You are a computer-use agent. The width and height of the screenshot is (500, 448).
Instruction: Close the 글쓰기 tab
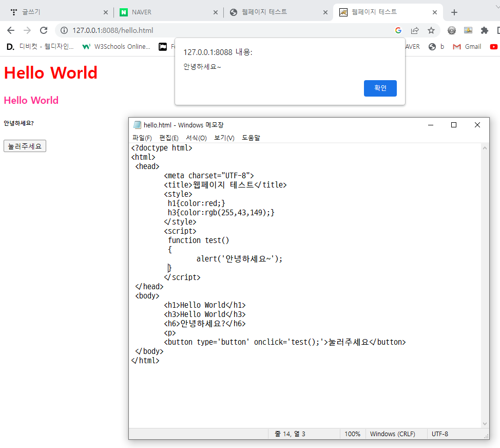tap(106, 12)
